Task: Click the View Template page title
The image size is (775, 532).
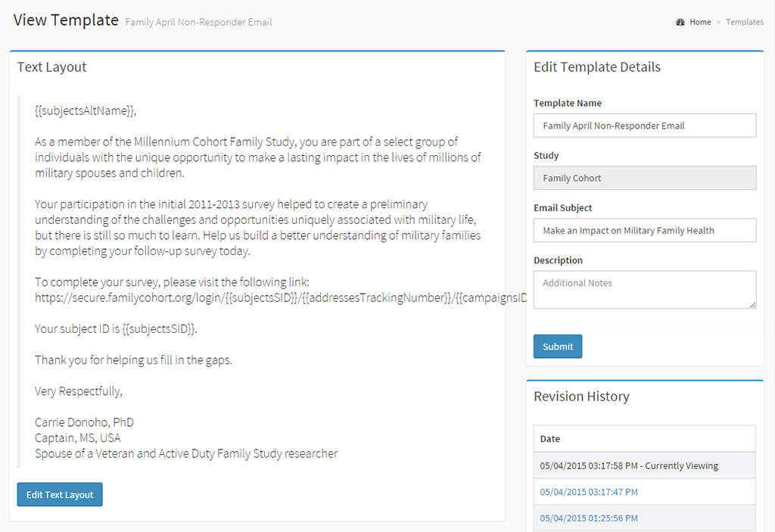Action: point(66,20)
